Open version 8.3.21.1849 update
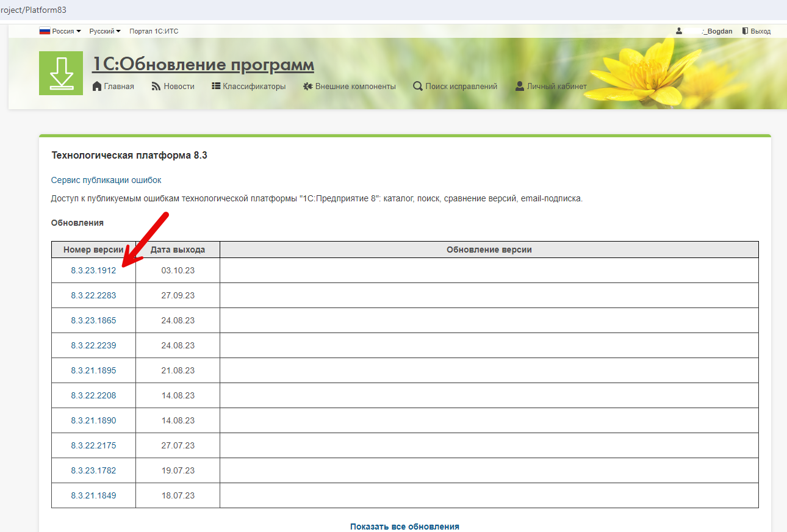 pos(93,495)
